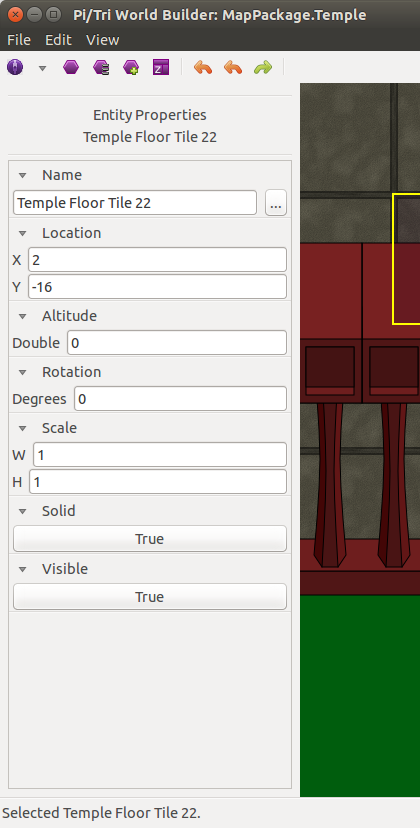Click the Rotation Degrees input field
The image size is (420, 828).
click(x=181, y=399)
